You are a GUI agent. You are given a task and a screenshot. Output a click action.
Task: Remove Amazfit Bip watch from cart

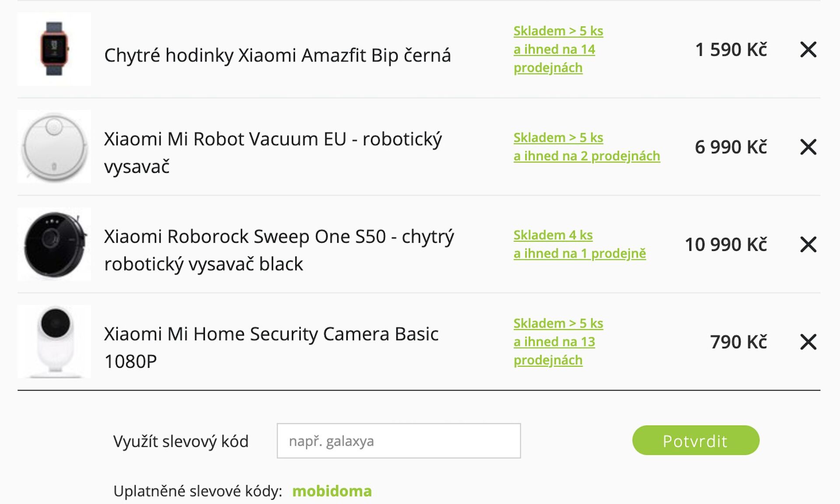(x=808, y=49)
